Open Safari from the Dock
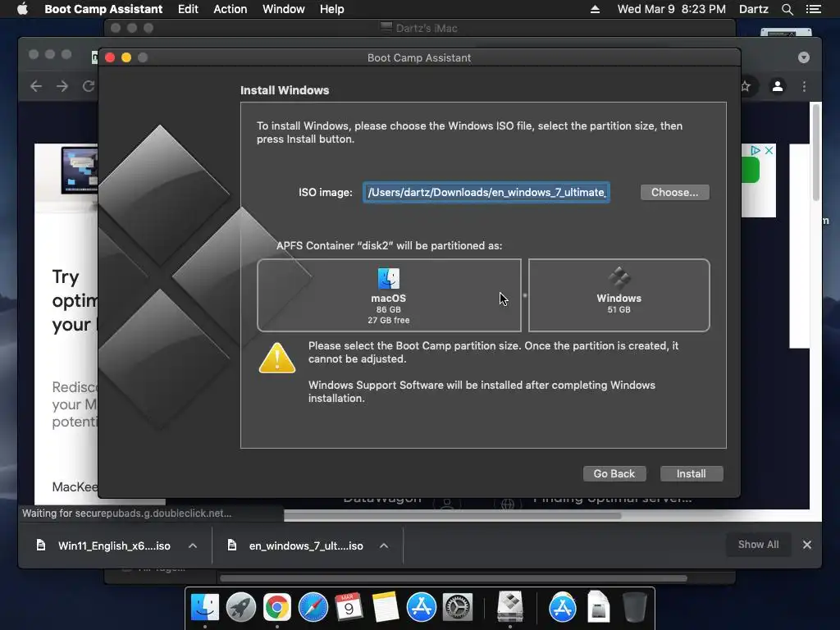Viewport: 840px width, 630px height. coord(313,608)
